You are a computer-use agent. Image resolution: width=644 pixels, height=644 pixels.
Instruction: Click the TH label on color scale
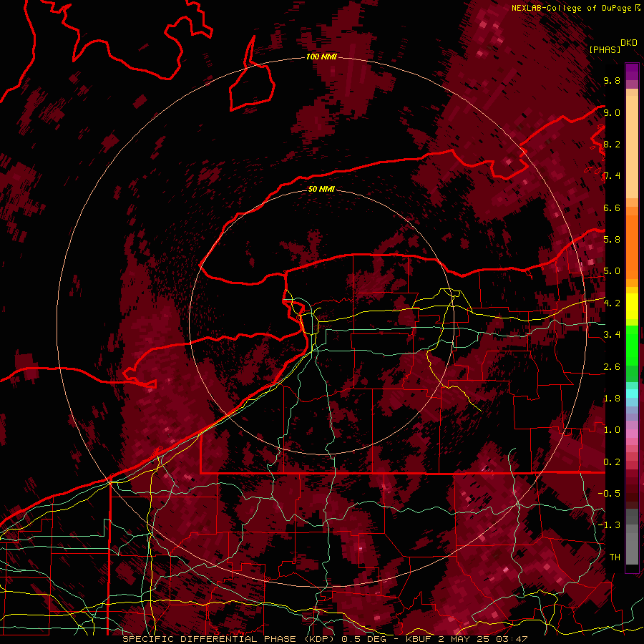tap(615, 557)
